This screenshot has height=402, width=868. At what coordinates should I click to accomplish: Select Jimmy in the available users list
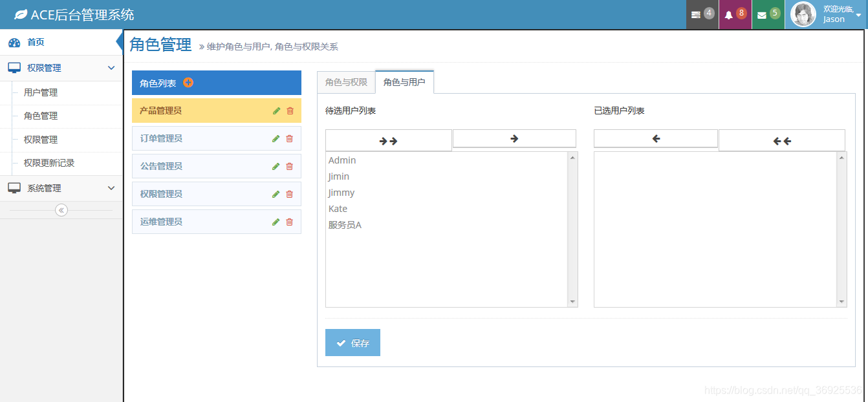[446, 193]
